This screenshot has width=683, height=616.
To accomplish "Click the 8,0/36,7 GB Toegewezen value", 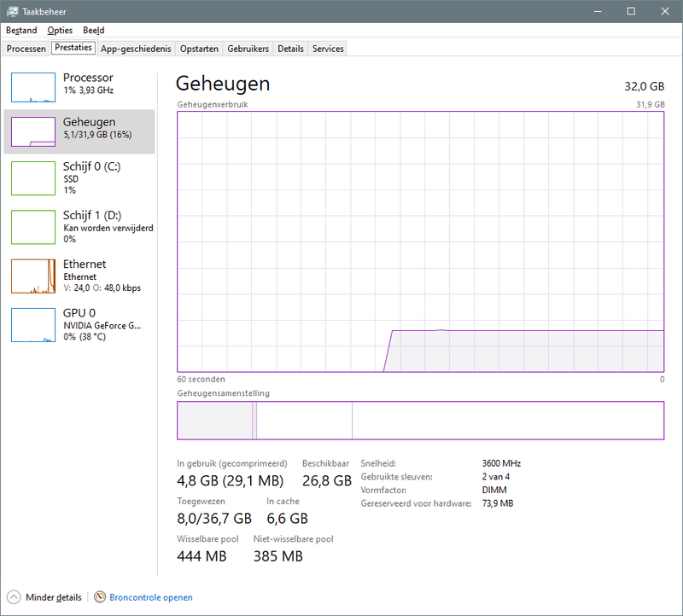I will pyautogui.click(x=214, y=519).
